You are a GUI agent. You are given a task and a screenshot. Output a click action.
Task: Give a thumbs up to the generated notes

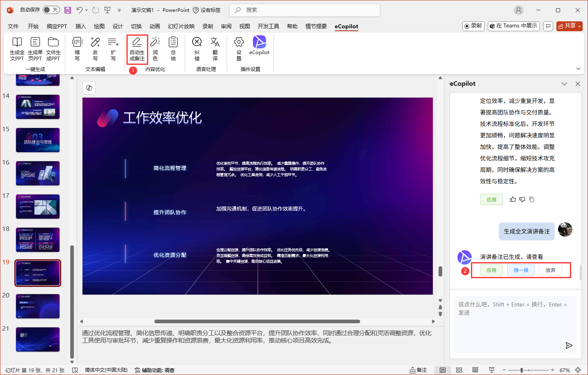click(512, 199)
